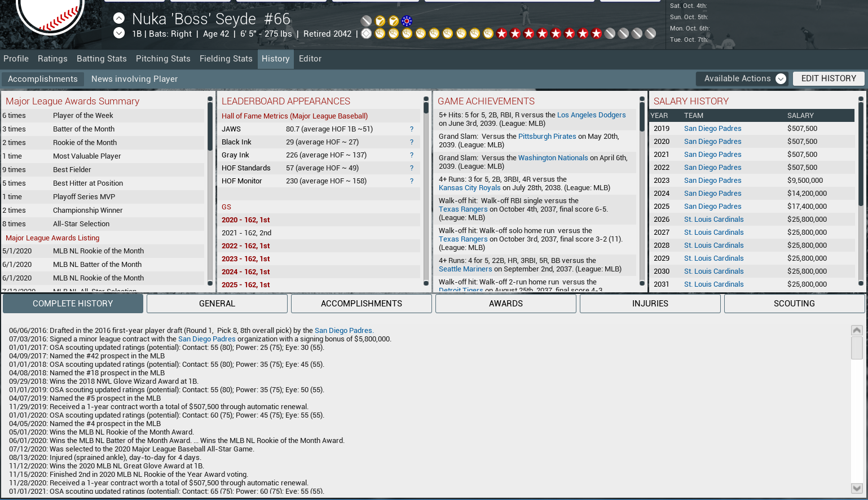Click the baseball logo in top-left corner
868x500 pixels.
tap(50, 14)
